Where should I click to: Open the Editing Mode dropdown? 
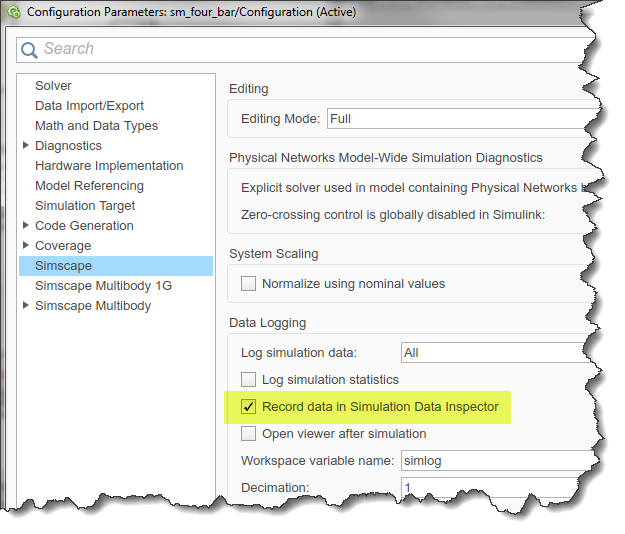click(460, 119)
